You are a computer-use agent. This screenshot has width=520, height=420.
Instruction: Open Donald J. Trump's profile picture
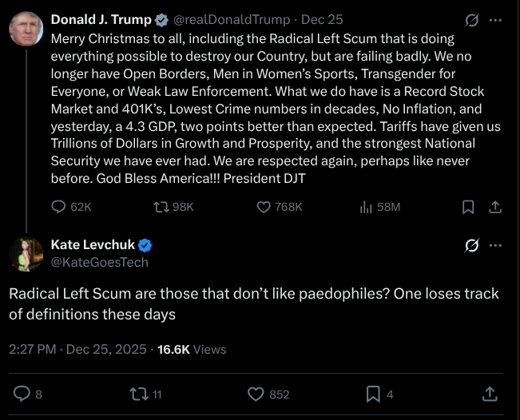[26, 29]
